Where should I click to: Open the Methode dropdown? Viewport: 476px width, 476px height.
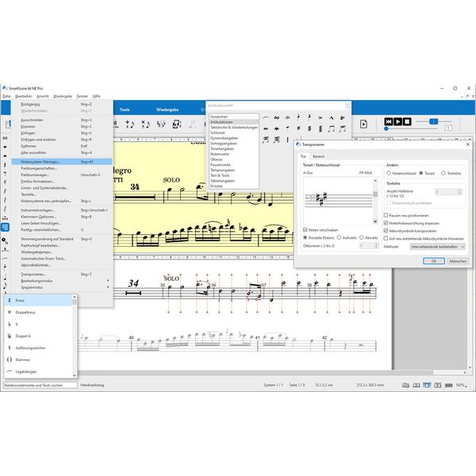[x=437, y=247]
